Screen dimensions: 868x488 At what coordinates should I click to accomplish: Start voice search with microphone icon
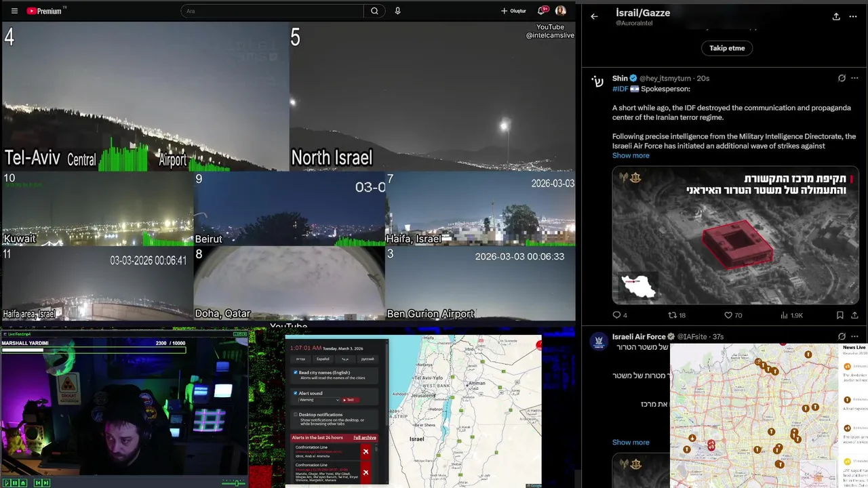coord(397,11)
